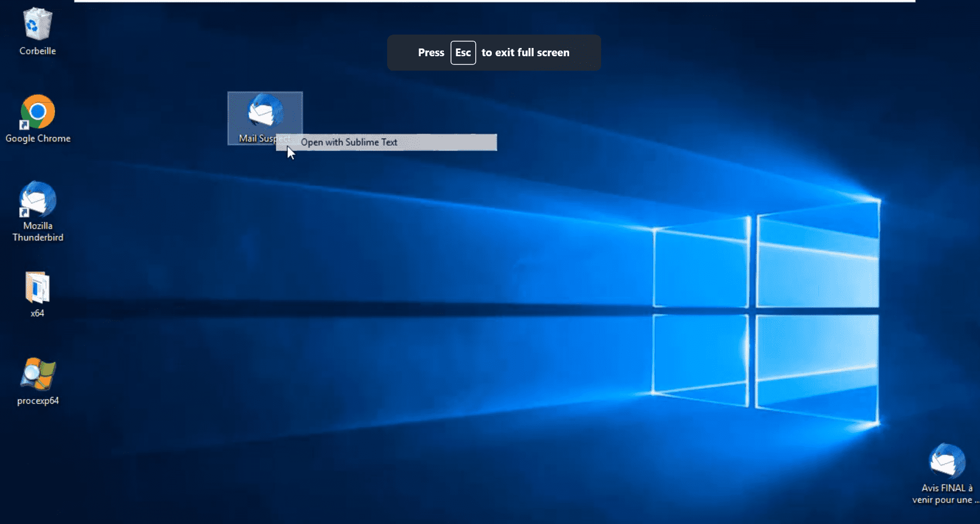Choose Open with Sublime Text menu entry
This screenshot has width=980, height=524.
387,142
